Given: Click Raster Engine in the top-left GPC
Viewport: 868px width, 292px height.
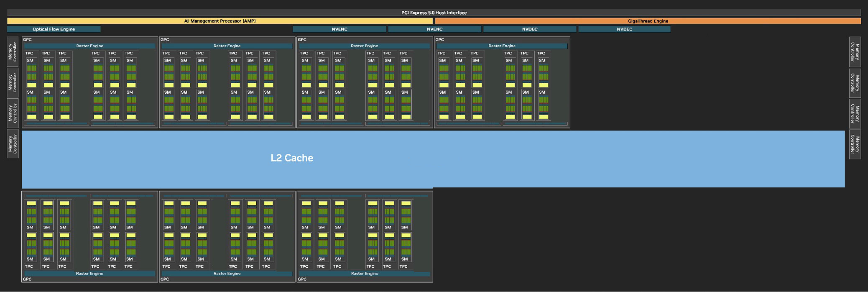Looking at the screenshot, I should pos(90,46).
